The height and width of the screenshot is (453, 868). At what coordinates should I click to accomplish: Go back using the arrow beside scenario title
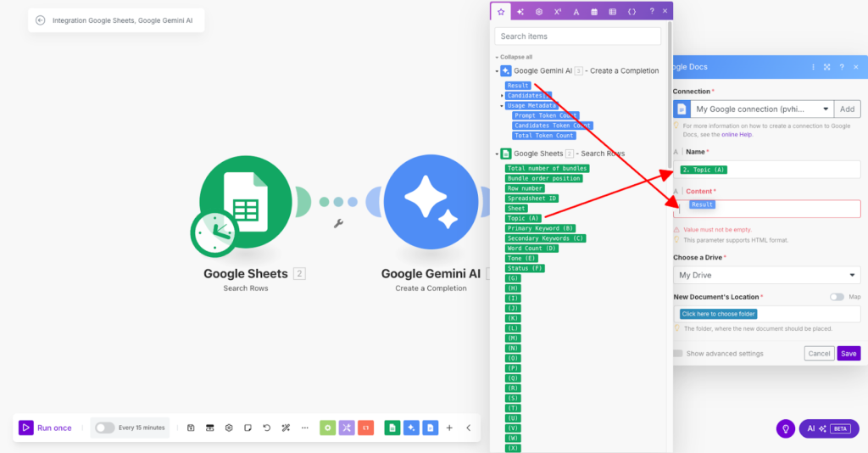pos(41,20)
